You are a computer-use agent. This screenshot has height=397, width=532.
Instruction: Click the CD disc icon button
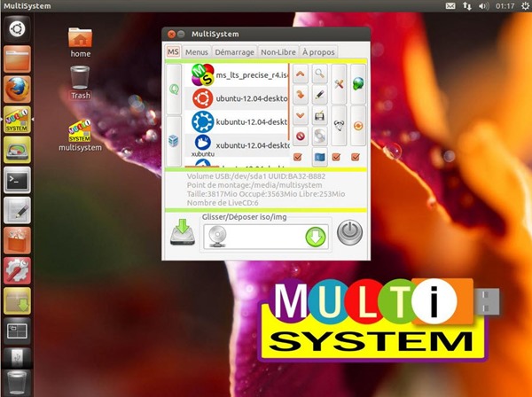(x=319, y=136)
